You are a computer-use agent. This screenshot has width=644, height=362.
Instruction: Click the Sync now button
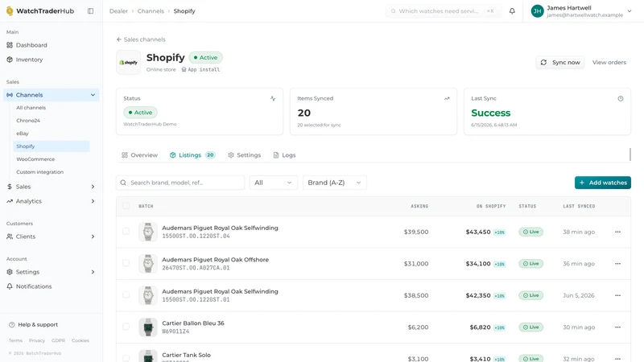560,63
